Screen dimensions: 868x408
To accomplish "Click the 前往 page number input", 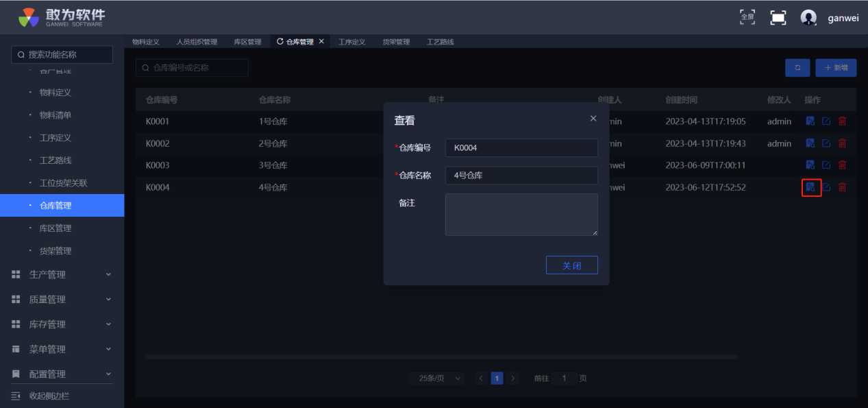I will coord(565,379).
